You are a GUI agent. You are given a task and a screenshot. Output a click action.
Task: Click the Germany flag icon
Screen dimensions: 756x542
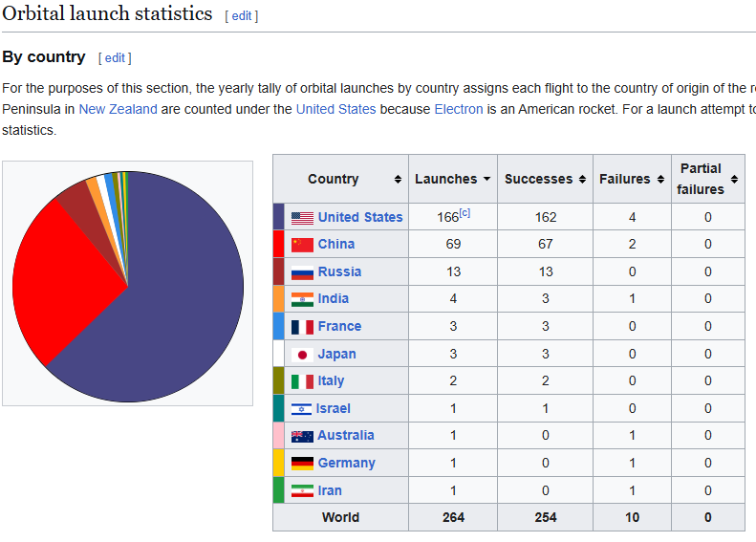pos(302,464)
